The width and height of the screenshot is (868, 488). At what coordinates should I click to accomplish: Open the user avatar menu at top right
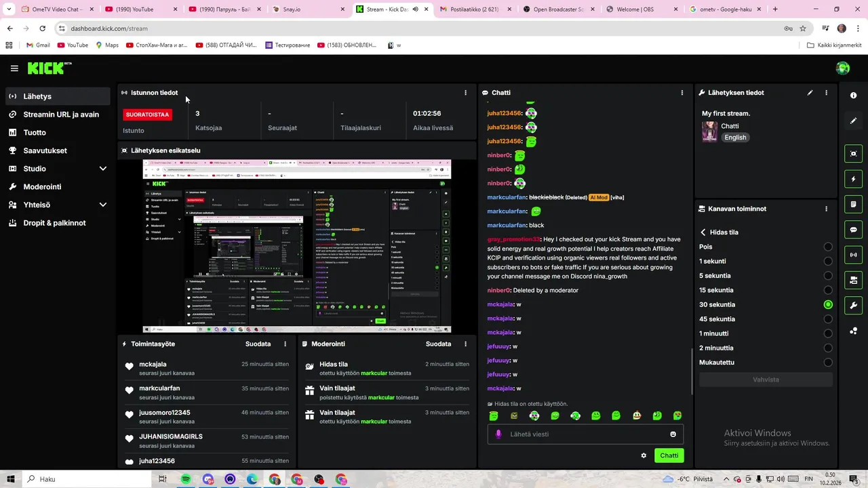pyautogui.click(x=843, y=68)
